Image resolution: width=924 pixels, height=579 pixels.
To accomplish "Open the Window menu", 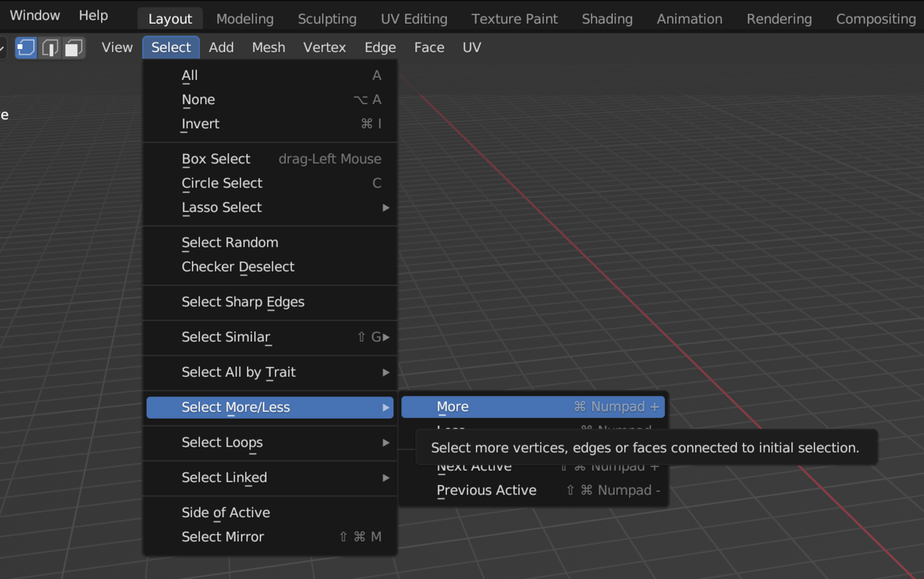I will click(35, 15).
